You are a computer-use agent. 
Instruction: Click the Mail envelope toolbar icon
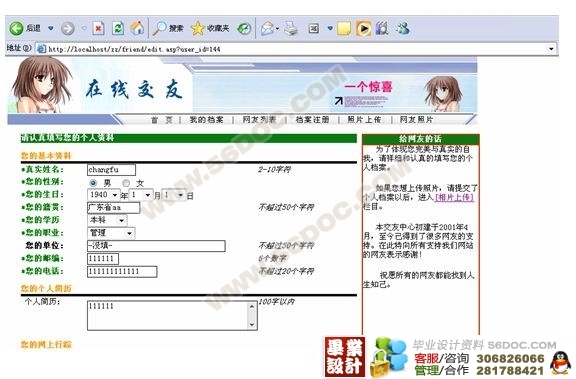click(x=268, y=28)
